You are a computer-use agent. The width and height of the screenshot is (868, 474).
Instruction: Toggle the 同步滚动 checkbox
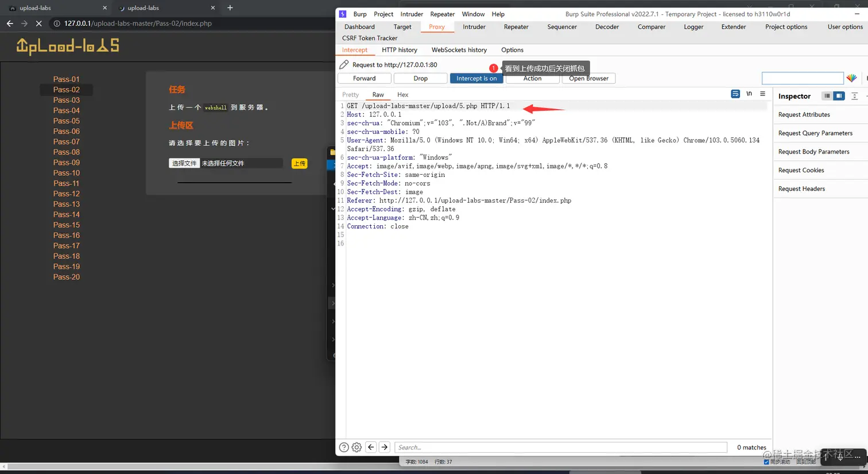point(766,462)
